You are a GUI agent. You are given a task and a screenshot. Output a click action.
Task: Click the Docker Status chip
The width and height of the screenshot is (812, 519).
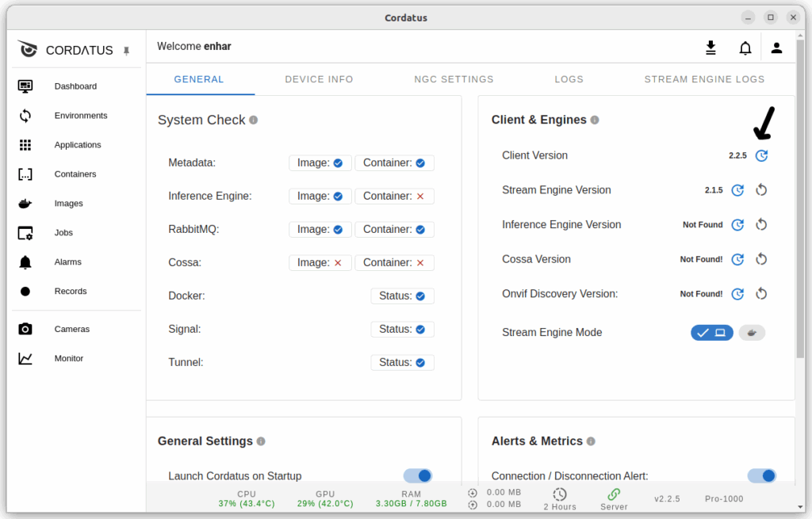click(x=402, y=296)
